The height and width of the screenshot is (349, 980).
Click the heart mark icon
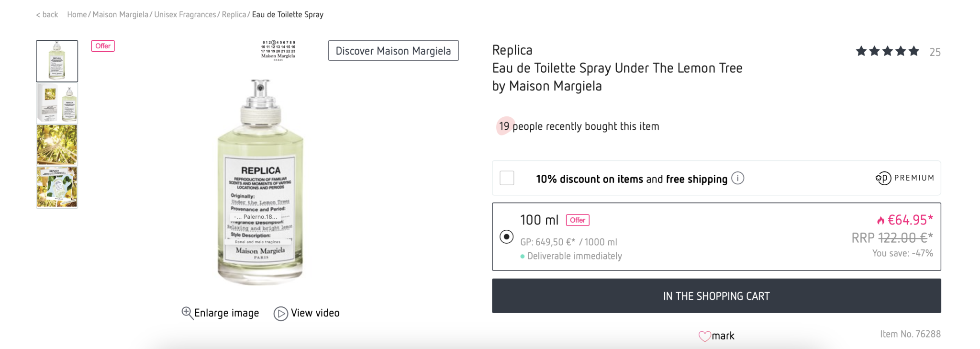click(704, 336)
